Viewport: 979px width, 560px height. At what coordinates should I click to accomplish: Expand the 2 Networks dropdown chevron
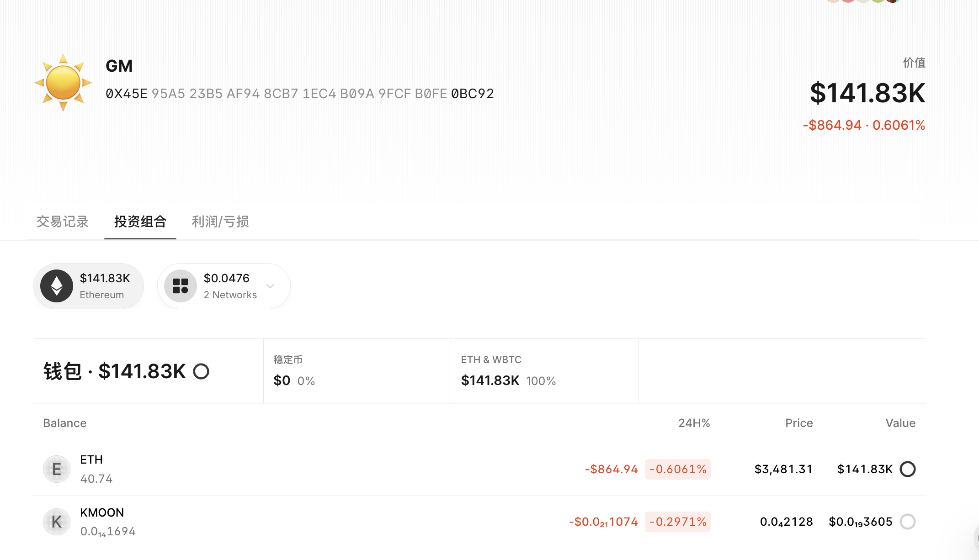pyautogui.click(x=271, y=286)
